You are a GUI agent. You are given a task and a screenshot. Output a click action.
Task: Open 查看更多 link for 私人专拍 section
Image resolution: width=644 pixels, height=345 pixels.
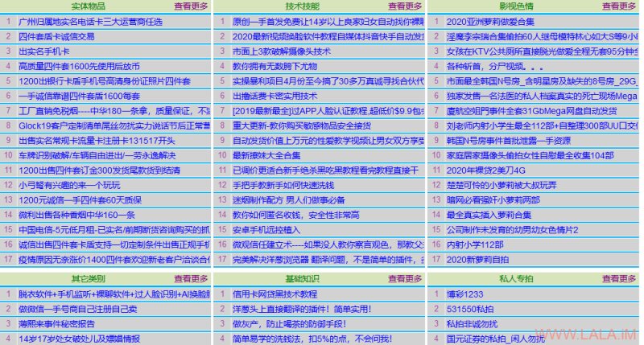pos(619,279)
